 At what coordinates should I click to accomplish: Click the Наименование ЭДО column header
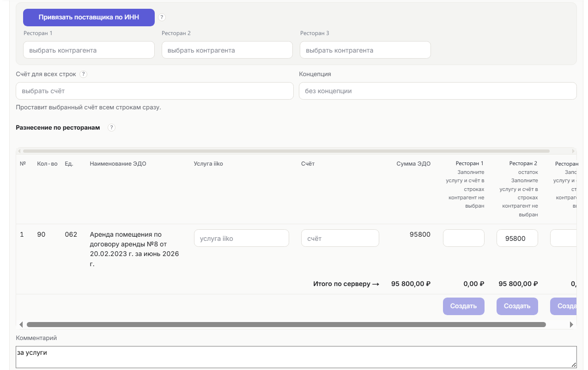pyautogui.click(x=118, y=164)
